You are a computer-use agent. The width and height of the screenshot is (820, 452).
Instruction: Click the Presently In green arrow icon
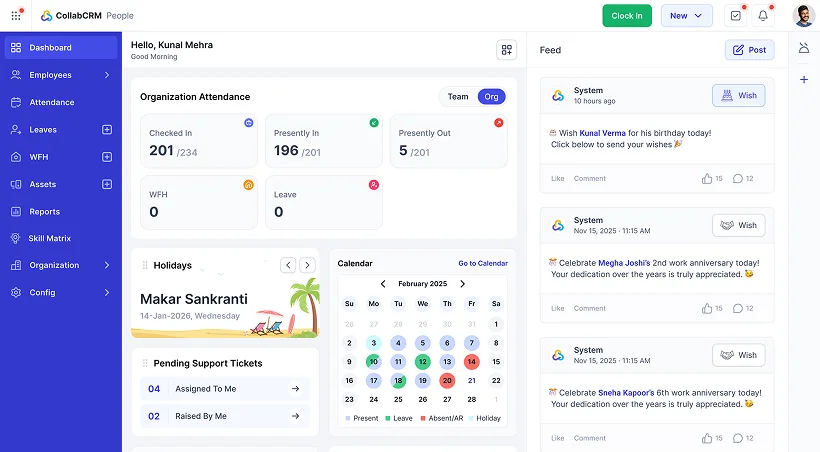point(374,122)
